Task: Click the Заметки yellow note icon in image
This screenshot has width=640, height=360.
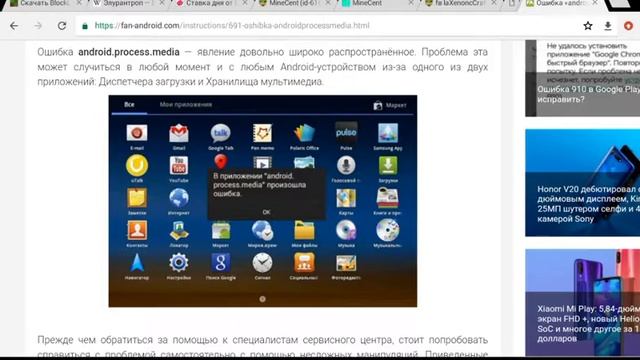Action: click(x=137, y=198)
